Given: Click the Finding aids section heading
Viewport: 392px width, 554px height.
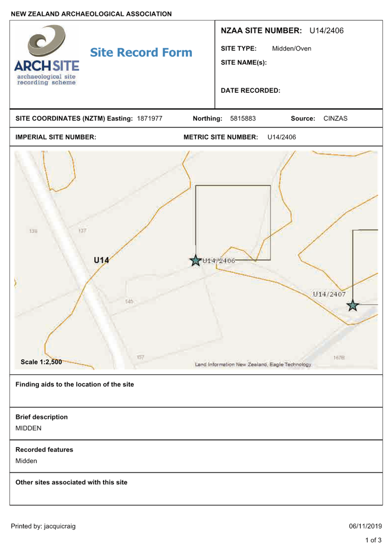Looking at the screenshot, I should click(75, 384).
